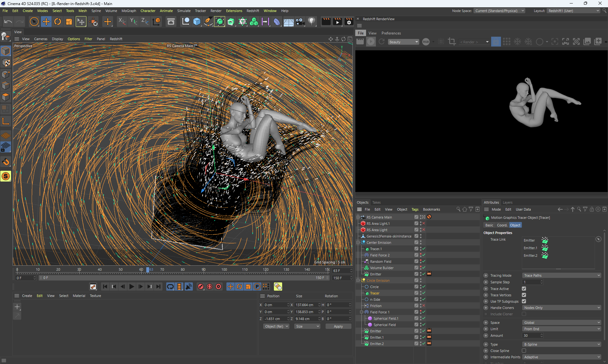
Task: Select the Rotate tool icon
Action: point(58,22)
